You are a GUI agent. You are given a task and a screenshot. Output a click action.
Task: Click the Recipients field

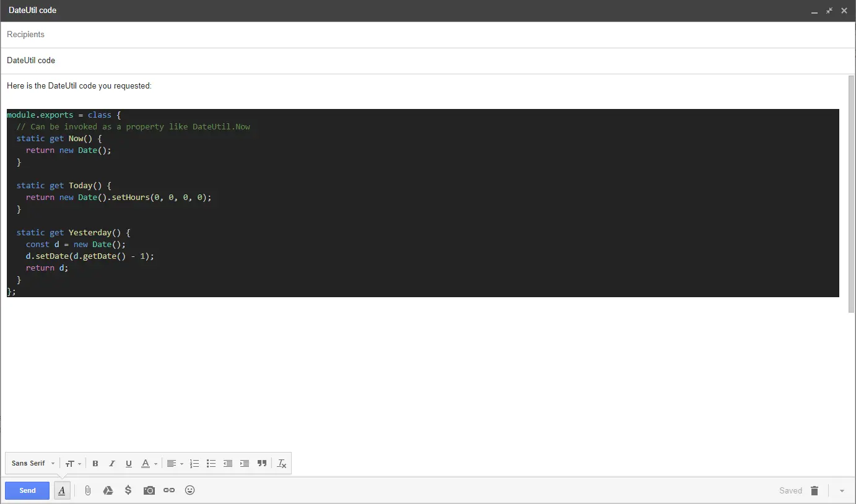point(428,35)
